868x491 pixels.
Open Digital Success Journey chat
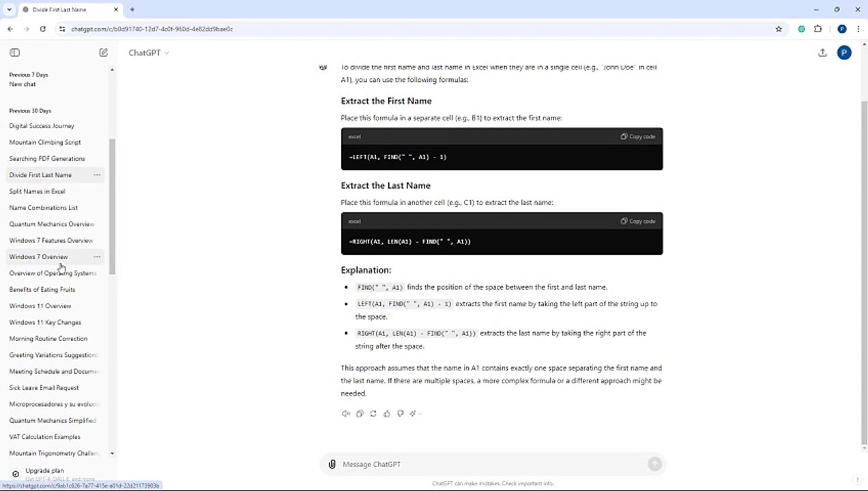(x=42, y=126)
